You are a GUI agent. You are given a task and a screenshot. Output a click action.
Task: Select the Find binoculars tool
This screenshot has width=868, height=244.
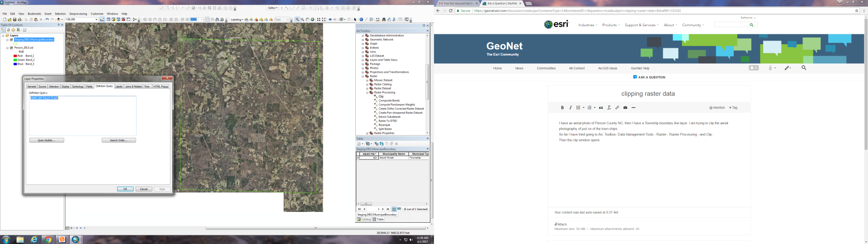383,19
